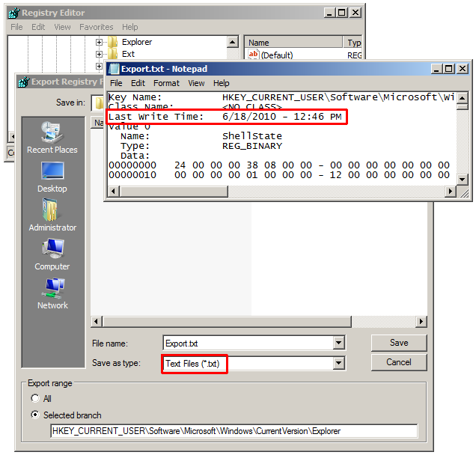This screenshot has height=455, width=476.
Task: Open Notepad Format menu
Action: (166, 83)
